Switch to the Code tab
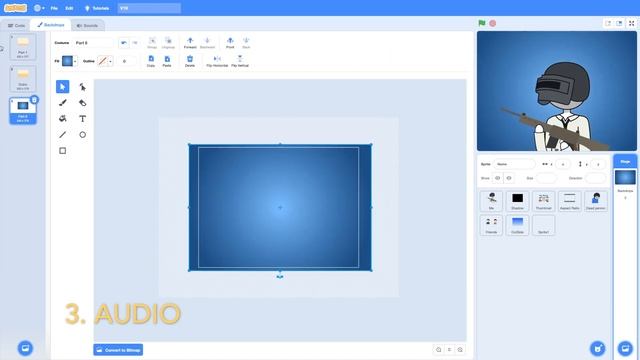The image size is (640, 360). coord(17,25)
